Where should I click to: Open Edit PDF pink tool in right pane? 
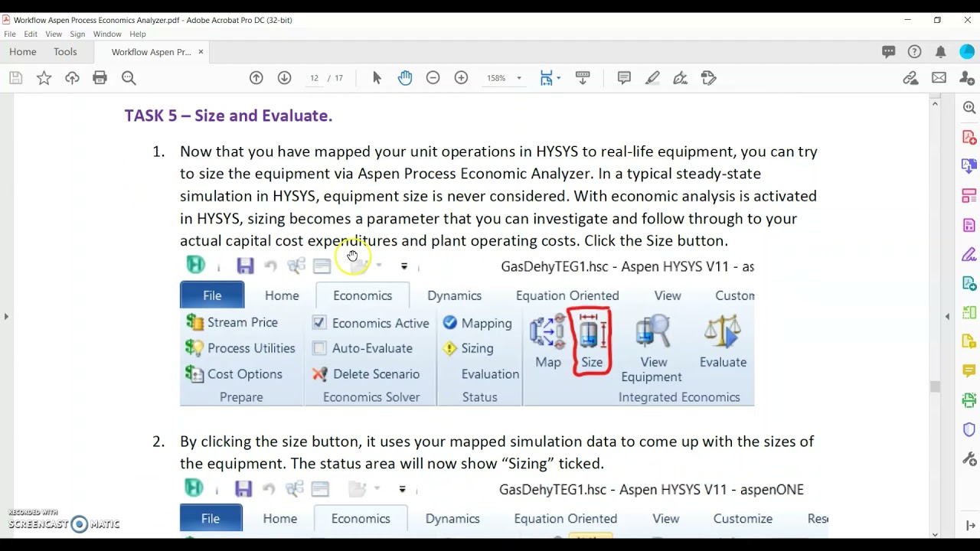click(969, 196)
